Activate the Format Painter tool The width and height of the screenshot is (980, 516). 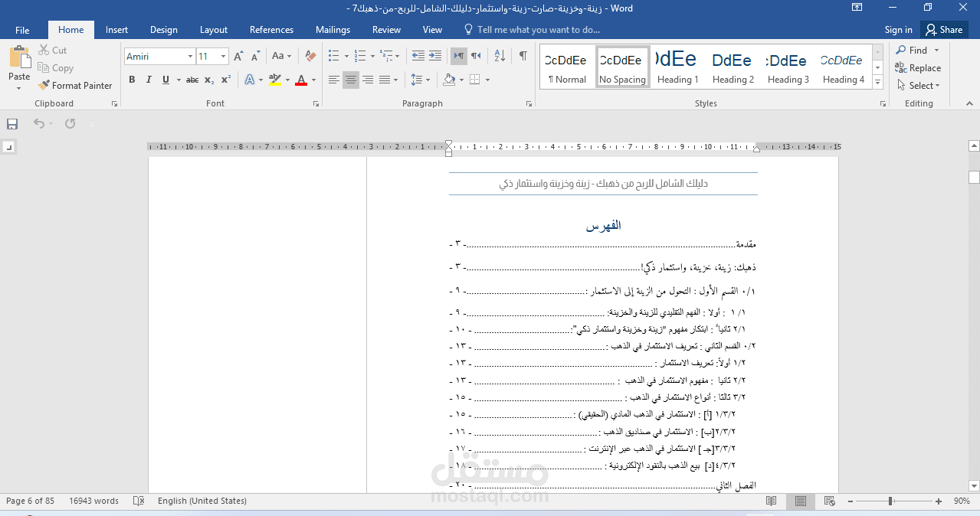pyautogui.click(x=75, y=85)
